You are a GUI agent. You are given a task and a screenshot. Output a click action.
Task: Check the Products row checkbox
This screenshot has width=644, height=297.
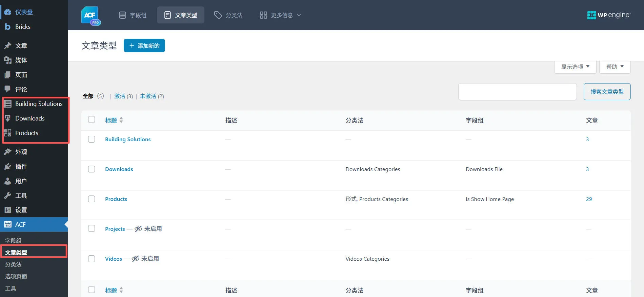coord(92,199)
